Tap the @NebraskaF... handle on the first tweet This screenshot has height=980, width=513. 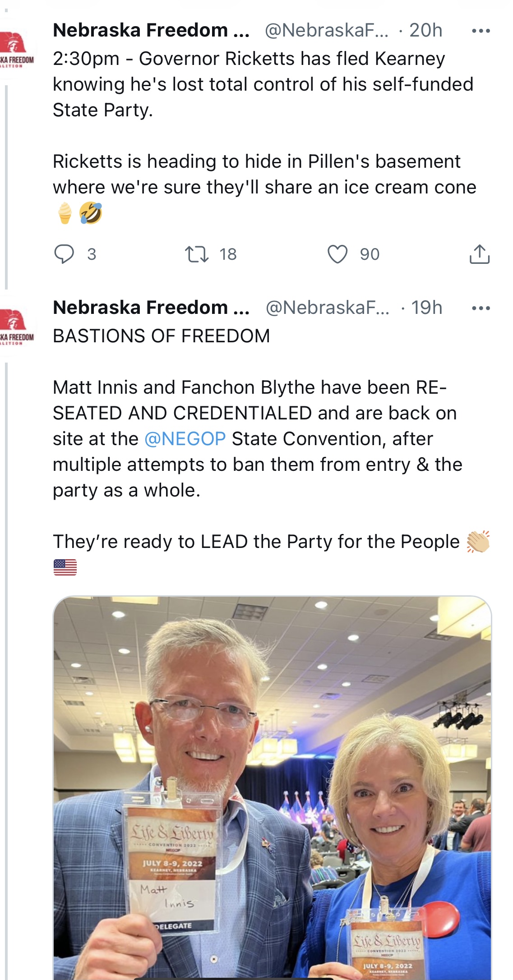pyautogui.click(x=326, y=31)
